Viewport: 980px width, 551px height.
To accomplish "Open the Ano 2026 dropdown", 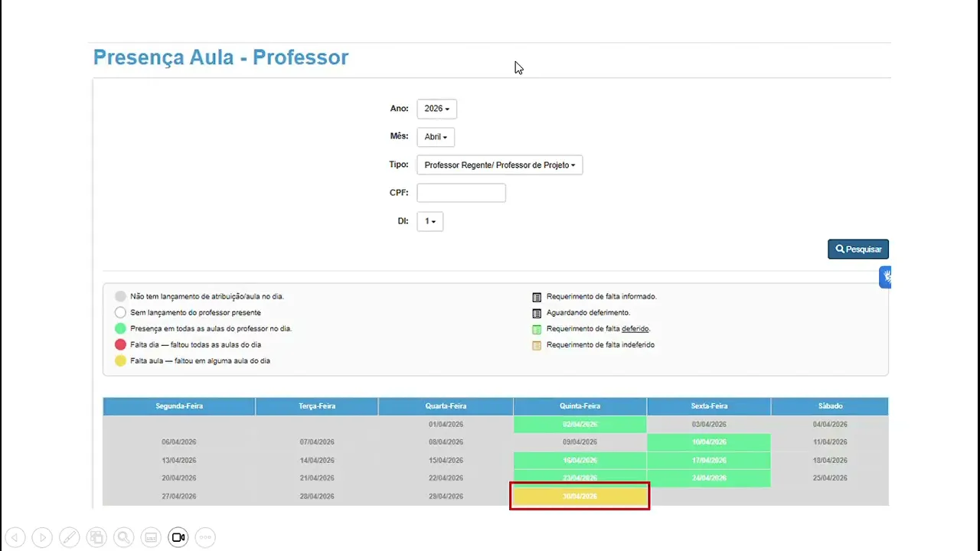I will pos(436,109).
